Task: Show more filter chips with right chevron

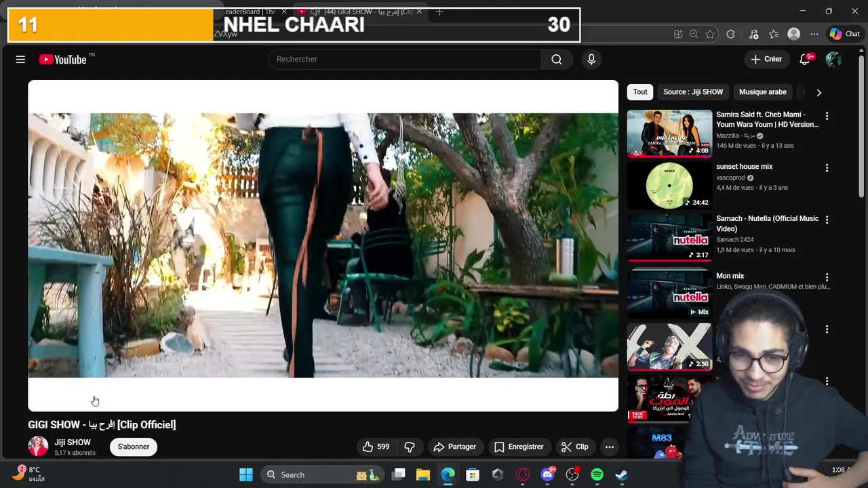Action: point(818,92)
